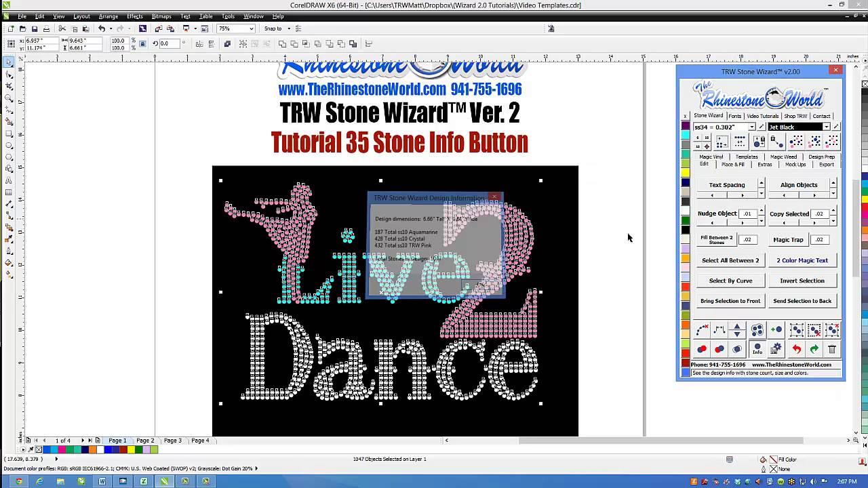Click the Print icon in toolbar
868x488 pixels.
(x=46, y=28)
